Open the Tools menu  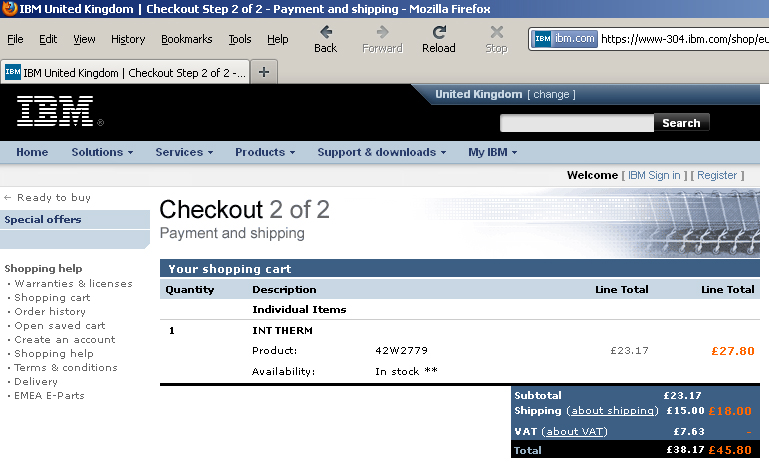[x=240, y=39]
